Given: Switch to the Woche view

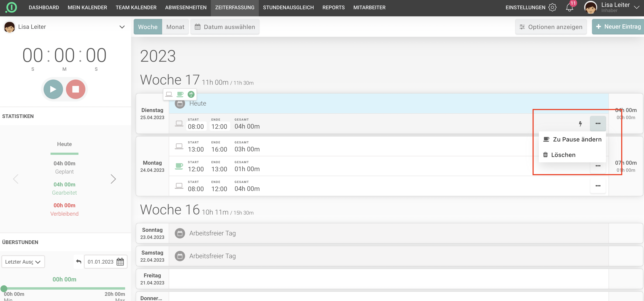Looking at the screenshot, I should click(x=148, y=27).
